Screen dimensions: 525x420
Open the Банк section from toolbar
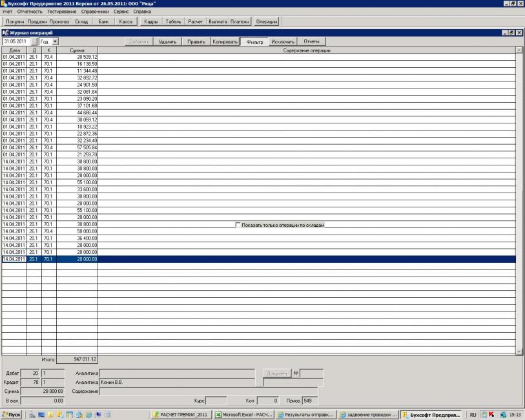coord(104,21)
